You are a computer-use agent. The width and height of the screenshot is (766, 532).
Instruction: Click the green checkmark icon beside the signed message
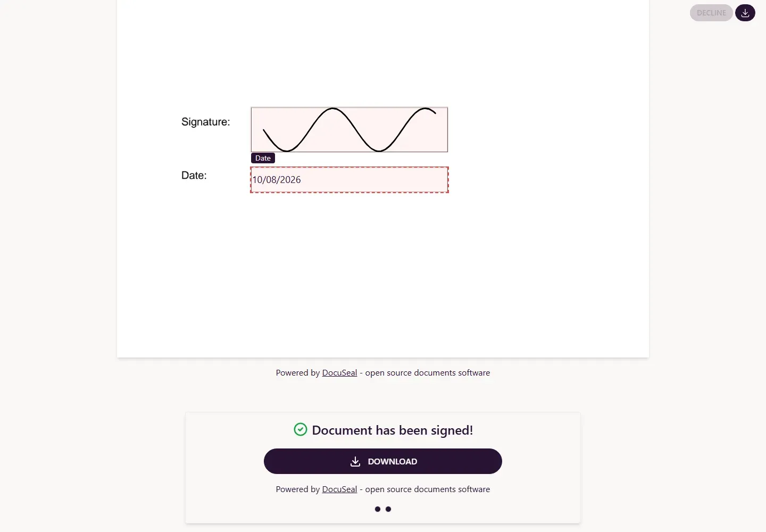pos(301,429)
